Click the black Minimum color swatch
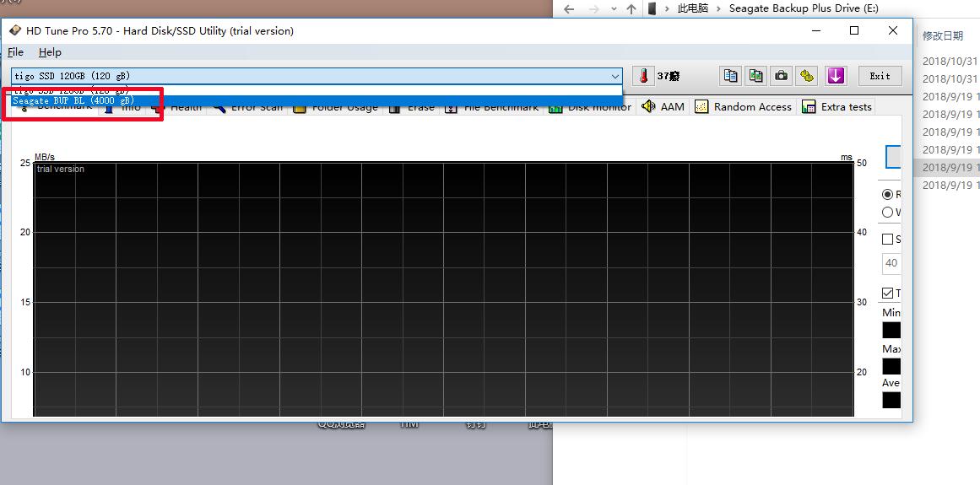Viewport: 980px width, 485px height. [891, 331]
